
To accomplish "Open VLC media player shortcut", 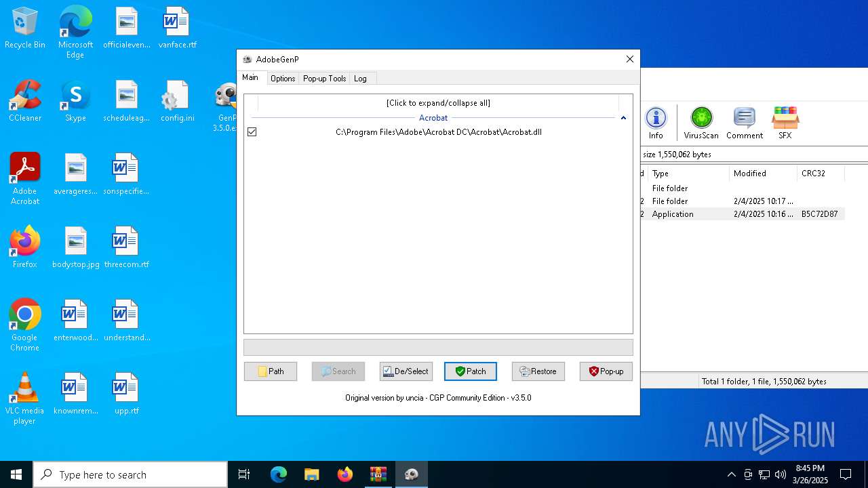I will coord(25,399).
